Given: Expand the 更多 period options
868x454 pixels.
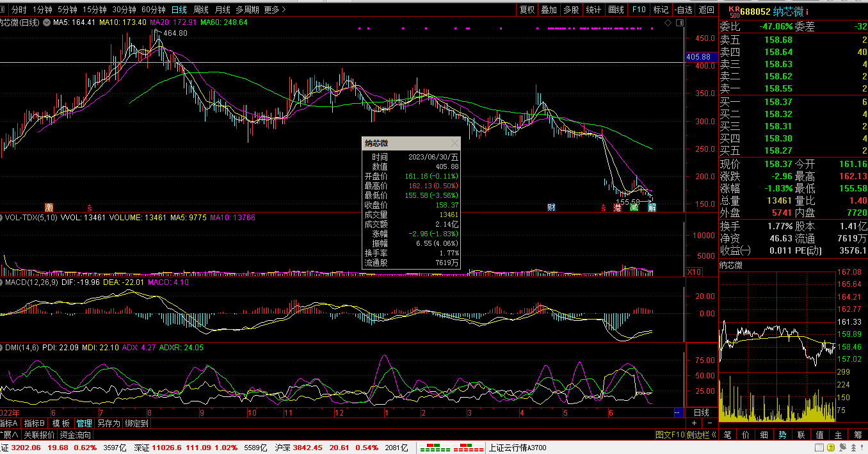Looking at the screenshot, I should click(x=275, y=10).
